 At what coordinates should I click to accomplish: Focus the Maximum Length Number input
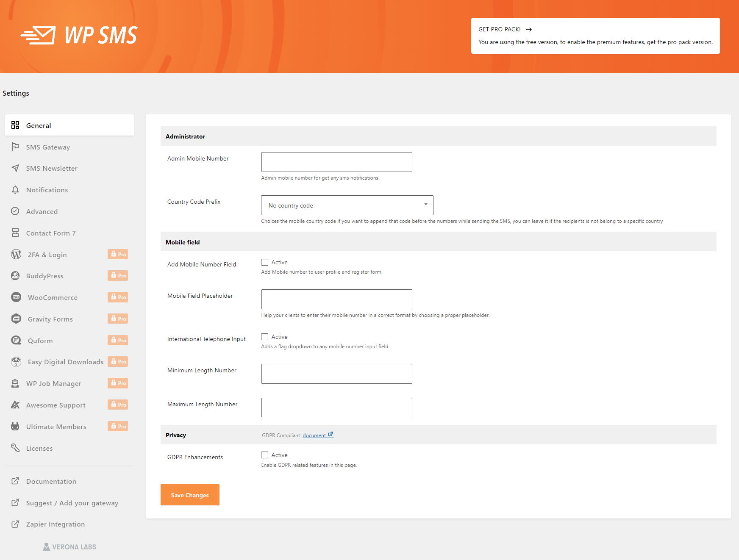(337, 408)
